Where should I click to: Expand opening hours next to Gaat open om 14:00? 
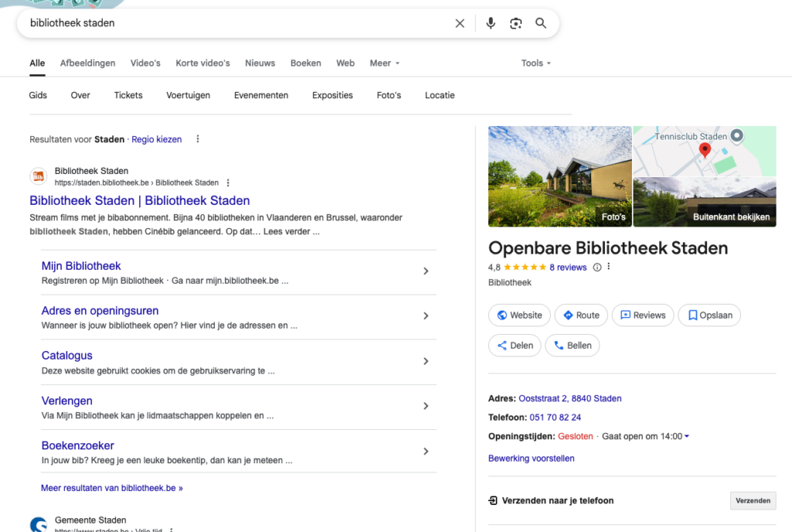point(687,436)
